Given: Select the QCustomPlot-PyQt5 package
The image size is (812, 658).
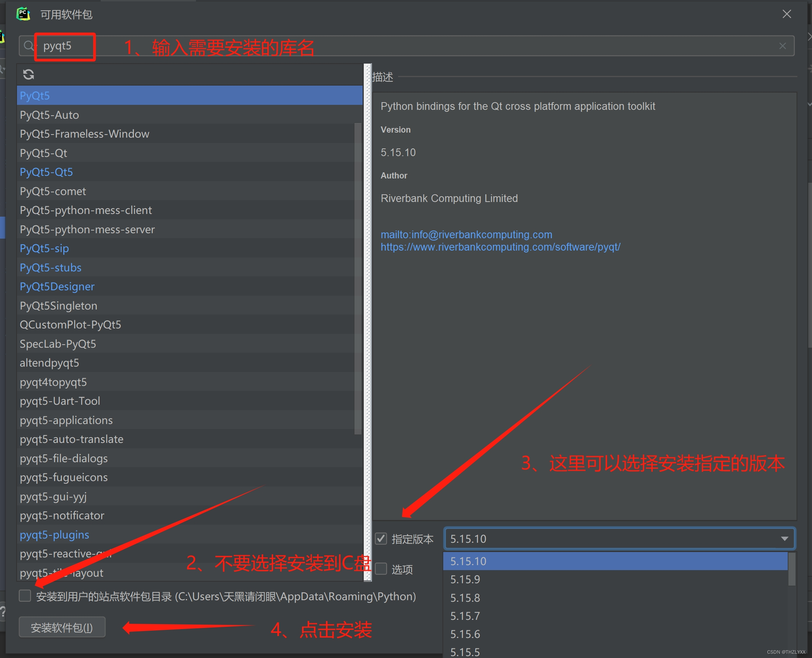Looking at the screenshot, I should [x=186, y=324].
